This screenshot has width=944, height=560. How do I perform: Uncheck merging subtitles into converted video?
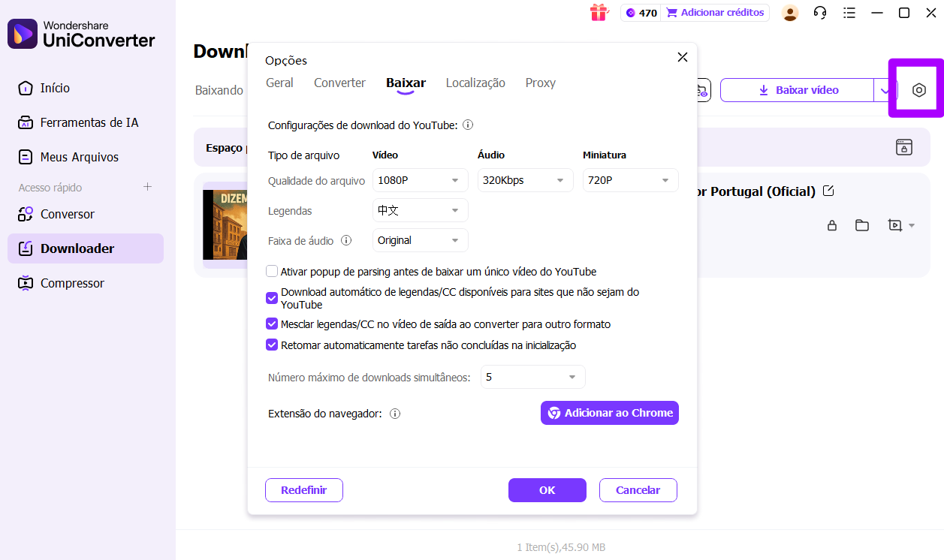(x=272, y=324)
